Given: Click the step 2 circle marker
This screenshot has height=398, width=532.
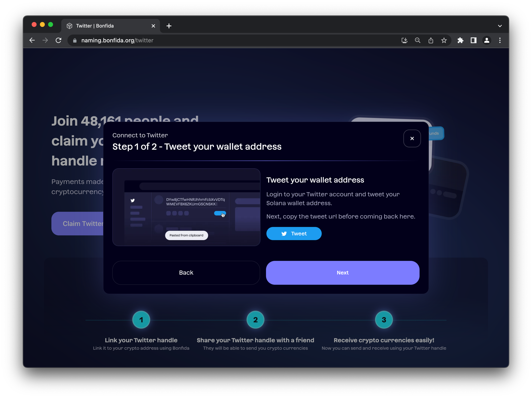Looking at the screenshot, I should click(x=255, y=319).
